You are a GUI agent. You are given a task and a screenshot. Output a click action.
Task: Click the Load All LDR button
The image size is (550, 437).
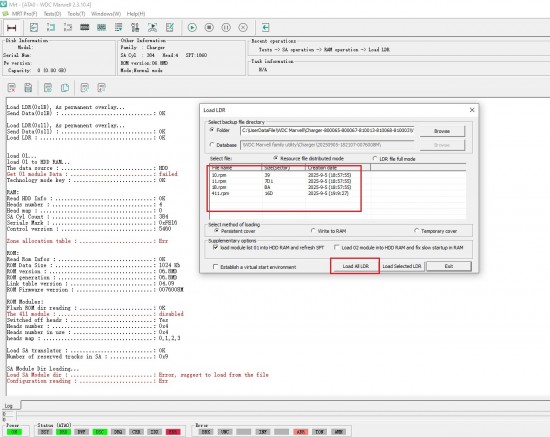355,266
